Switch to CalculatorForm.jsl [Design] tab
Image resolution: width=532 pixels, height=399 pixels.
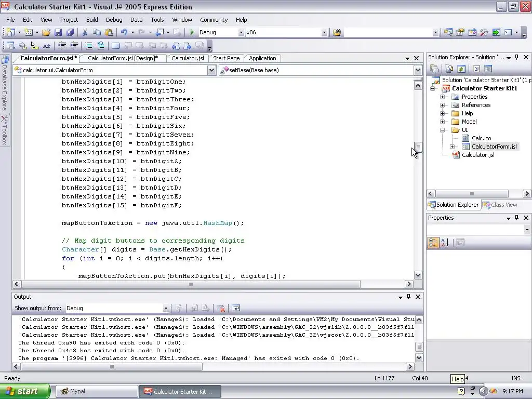[123, 58]
